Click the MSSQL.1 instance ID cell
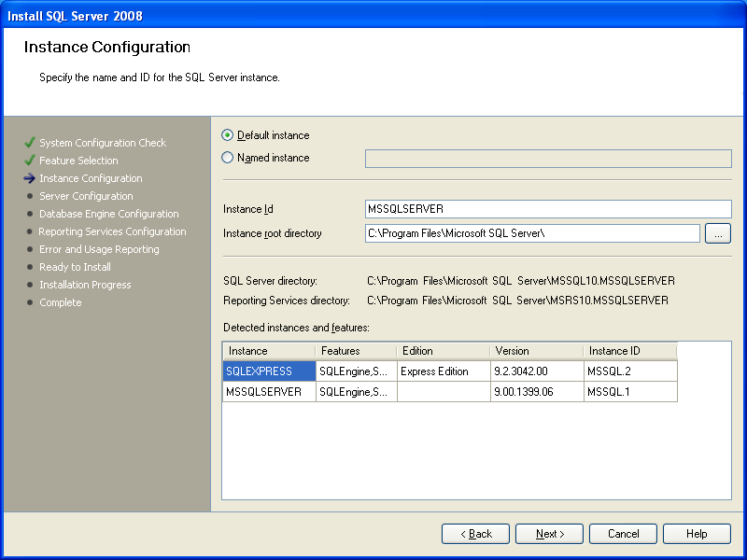Screen dimensions: 747x560 (x=630, y=391)
